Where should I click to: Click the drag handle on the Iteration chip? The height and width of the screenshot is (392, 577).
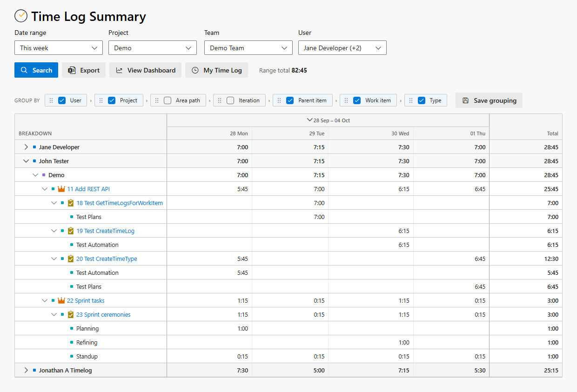pos(220,100)
